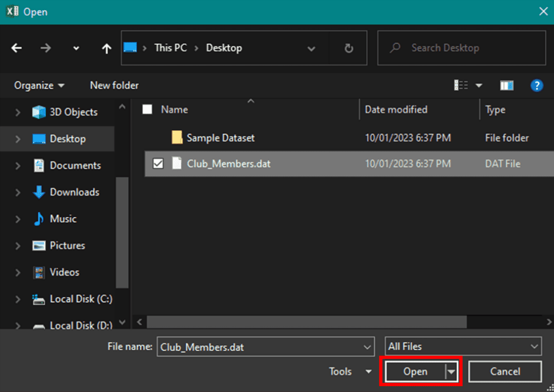Viewport: 554px width, 392px height.
Task: Open the Organize menu
Action: [x=37, y=85]
